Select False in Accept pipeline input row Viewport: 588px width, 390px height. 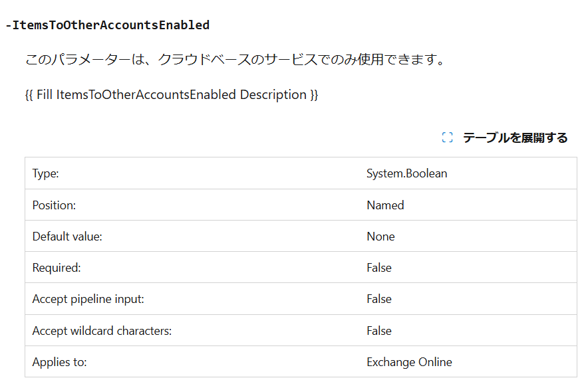(379, 299)
